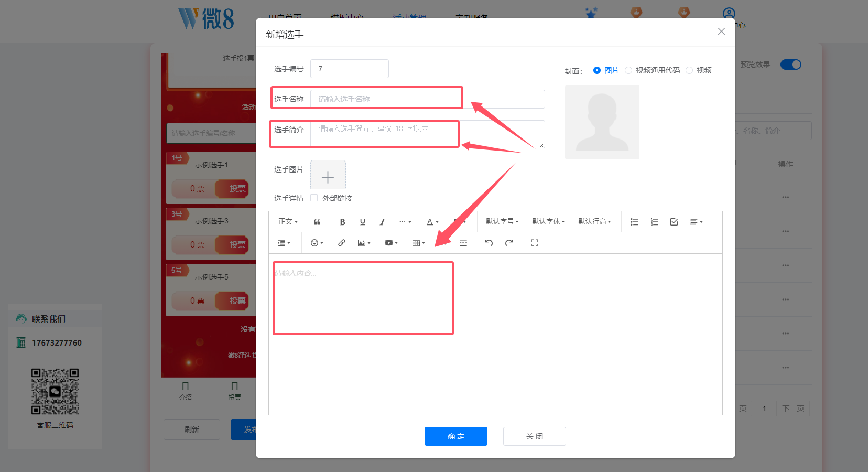This screenshot has height=472, width=868.
Task: Toggle the 预览效果 switch
Action: (x=791, y=65)
